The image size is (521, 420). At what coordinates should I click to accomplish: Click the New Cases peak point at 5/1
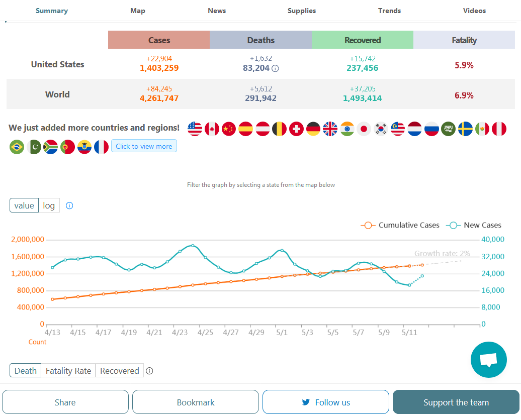point(282,250)
